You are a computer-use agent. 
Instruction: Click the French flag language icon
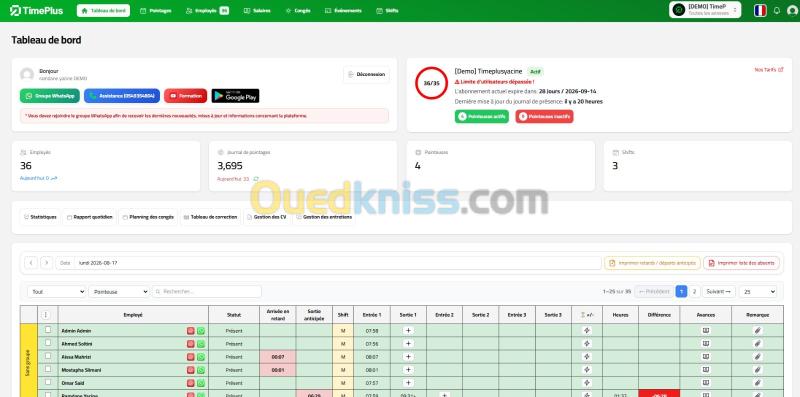(x=760, y=10)
